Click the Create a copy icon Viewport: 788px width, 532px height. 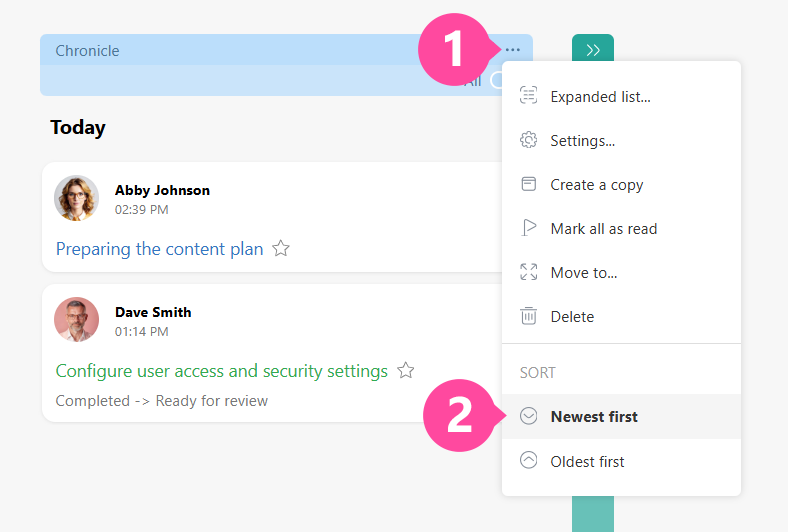click(529, 184)
